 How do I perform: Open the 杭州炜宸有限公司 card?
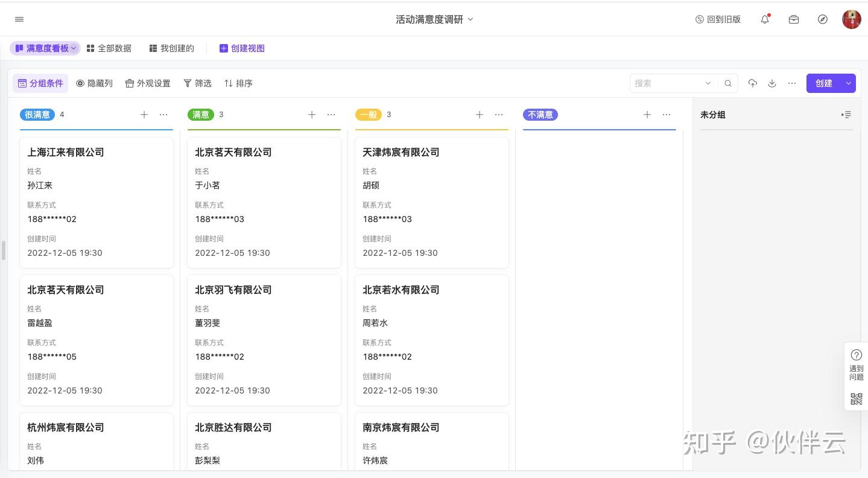click(97, 442)
